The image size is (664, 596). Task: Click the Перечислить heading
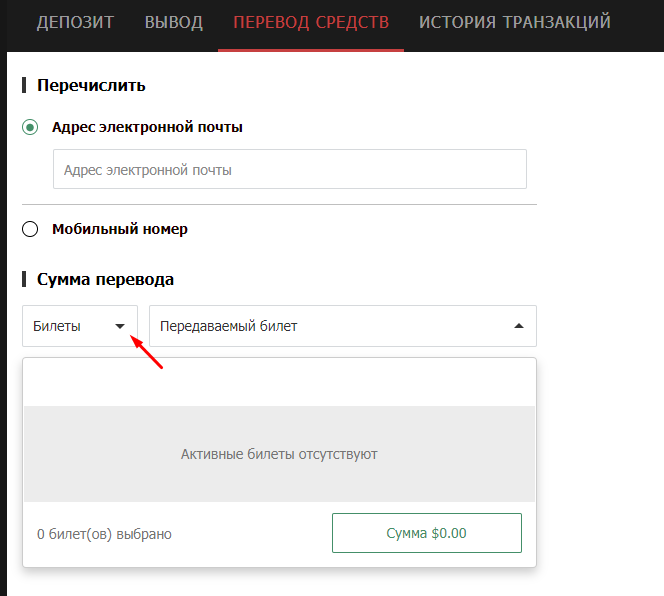tap(91, 85)
